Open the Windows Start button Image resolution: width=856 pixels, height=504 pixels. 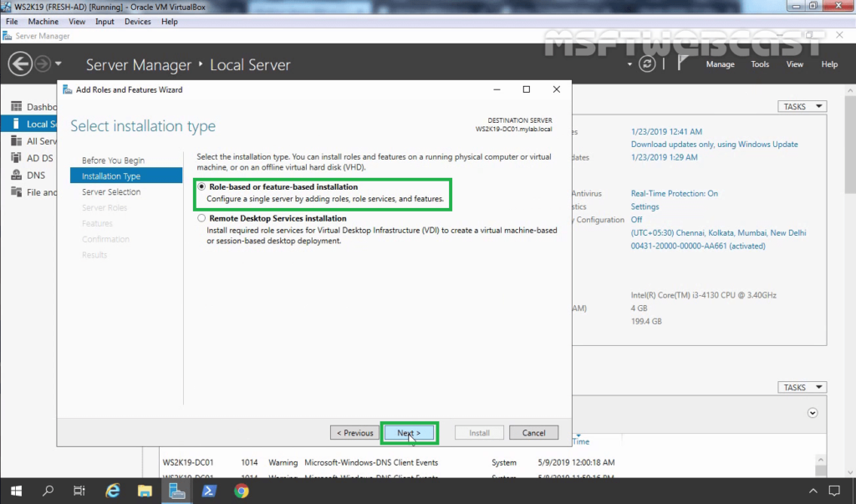coord(16,491)
